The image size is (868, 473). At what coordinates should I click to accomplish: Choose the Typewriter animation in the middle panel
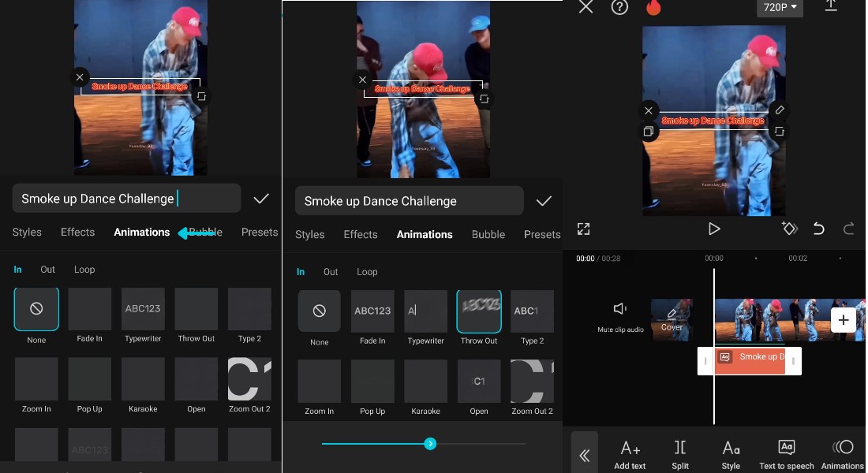point(425,311)
